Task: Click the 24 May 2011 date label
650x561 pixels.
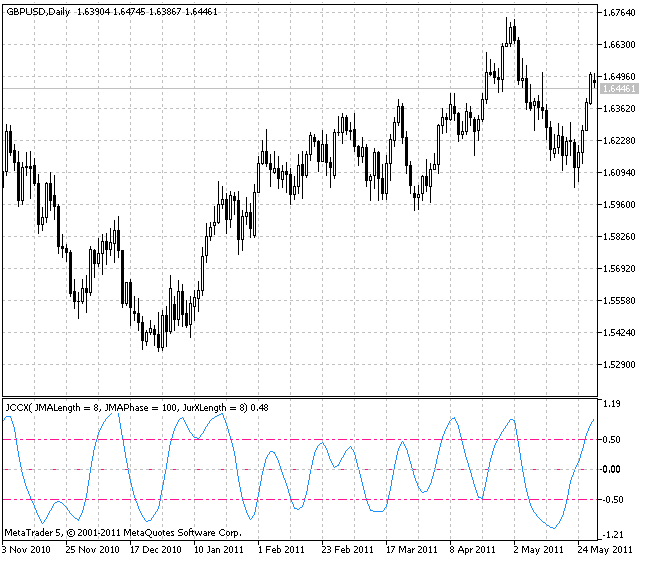Action: click(605, 550)
